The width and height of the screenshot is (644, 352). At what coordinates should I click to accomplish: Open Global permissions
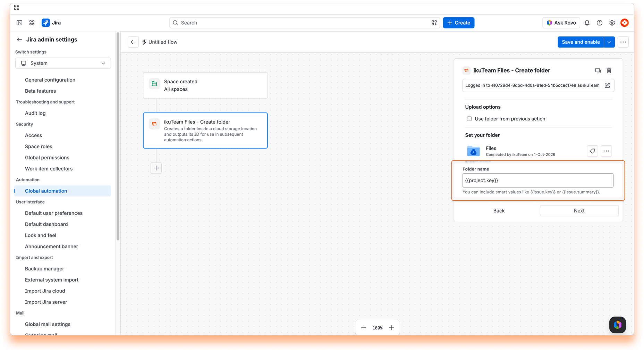[x=47, y=158]
